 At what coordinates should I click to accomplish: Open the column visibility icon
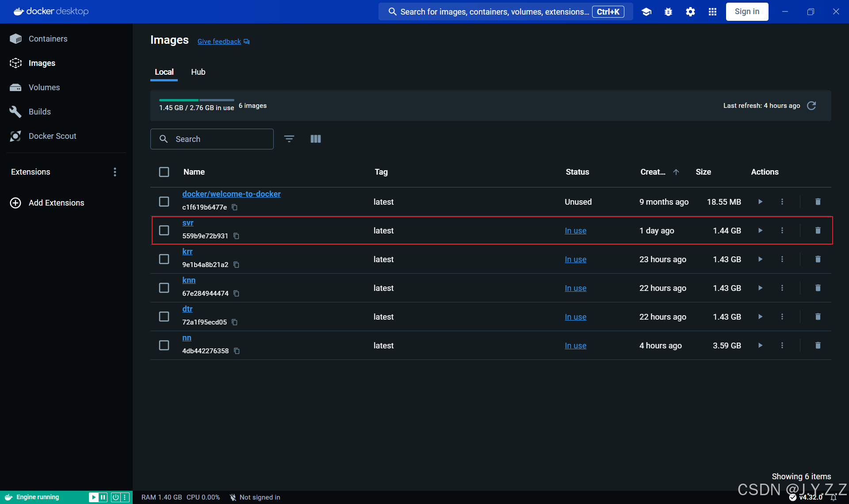pyautogui.click(x=316, y=139)
